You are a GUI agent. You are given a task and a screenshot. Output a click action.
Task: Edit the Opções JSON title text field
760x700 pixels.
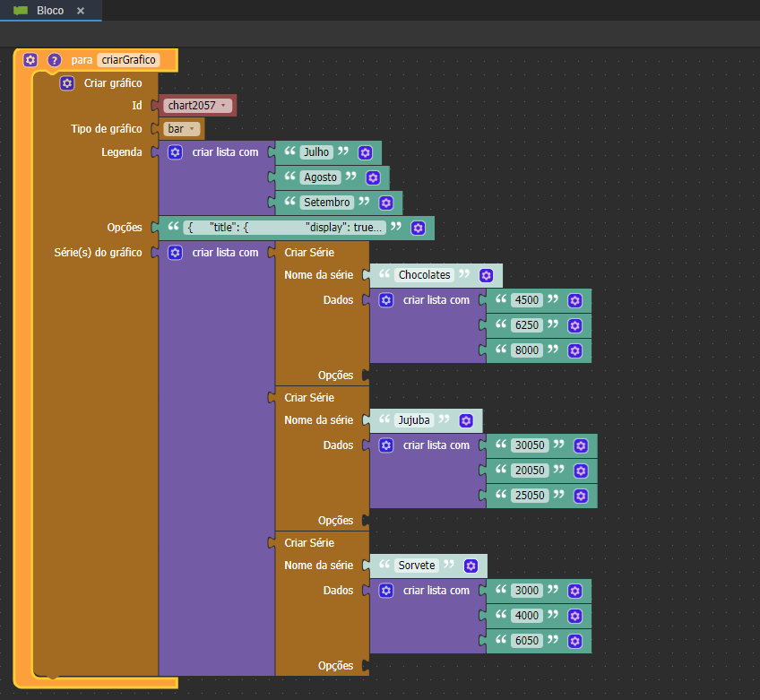pyautogui.click(x=284, y=228)
